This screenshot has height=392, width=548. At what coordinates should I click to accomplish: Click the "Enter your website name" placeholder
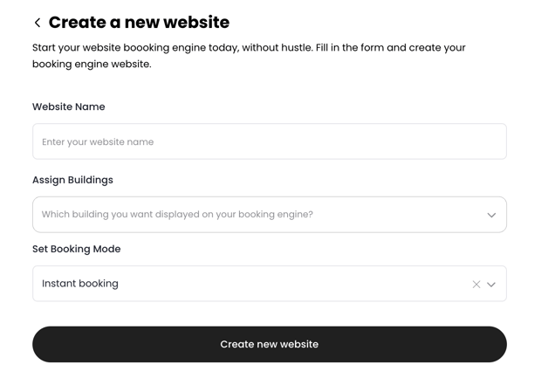tap(98, 141)
